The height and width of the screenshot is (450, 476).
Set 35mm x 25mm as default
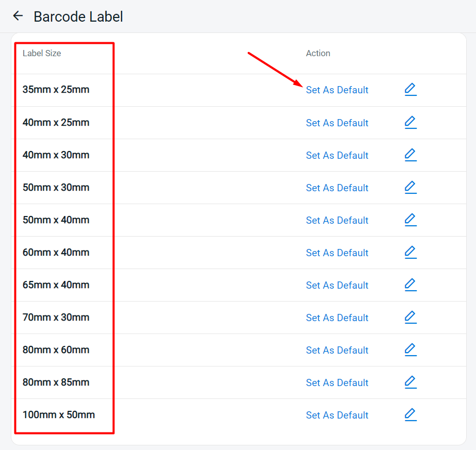(337, 90)
